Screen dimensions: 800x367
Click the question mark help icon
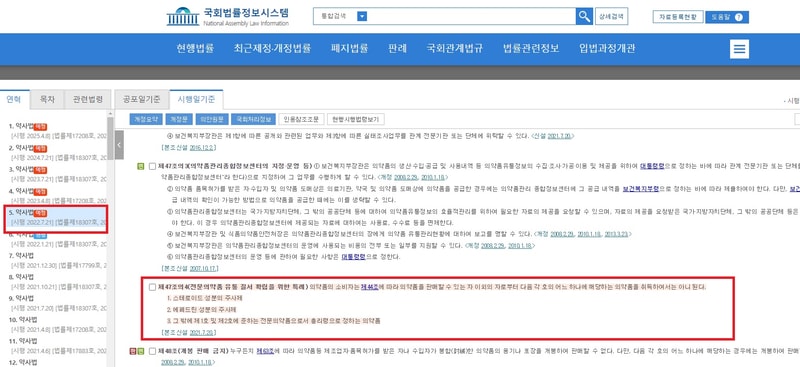[739, 17]
